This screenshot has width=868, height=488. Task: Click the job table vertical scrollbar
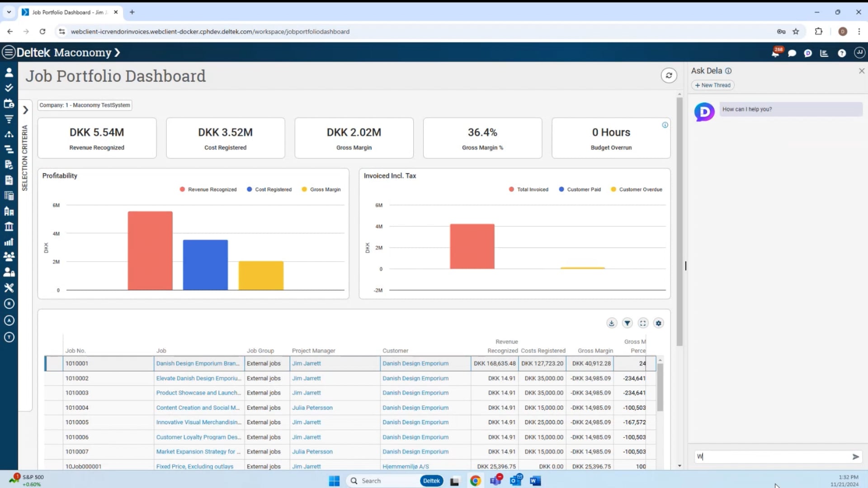pyautogui.click(x=660, y=387)
